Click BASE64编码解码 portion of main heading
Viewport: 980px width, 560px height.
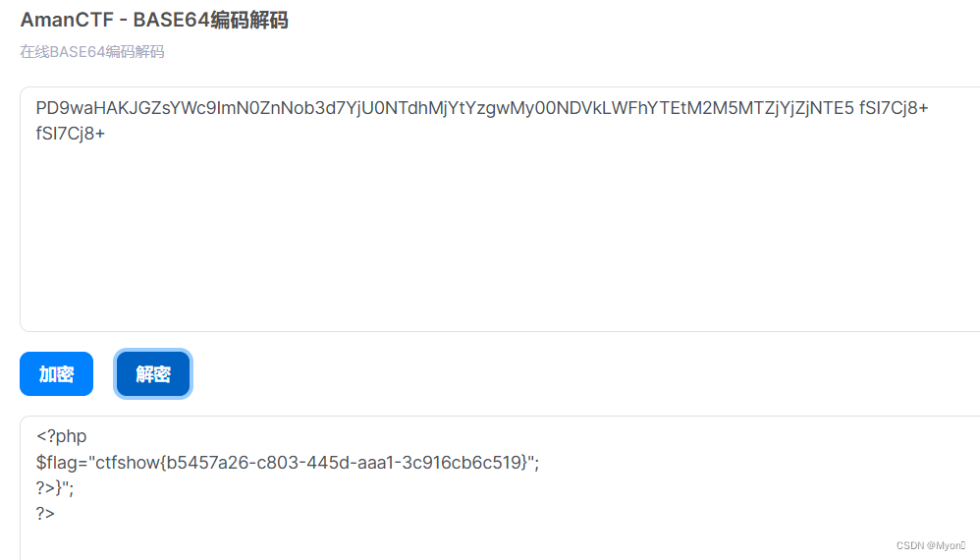pos(210,20)
